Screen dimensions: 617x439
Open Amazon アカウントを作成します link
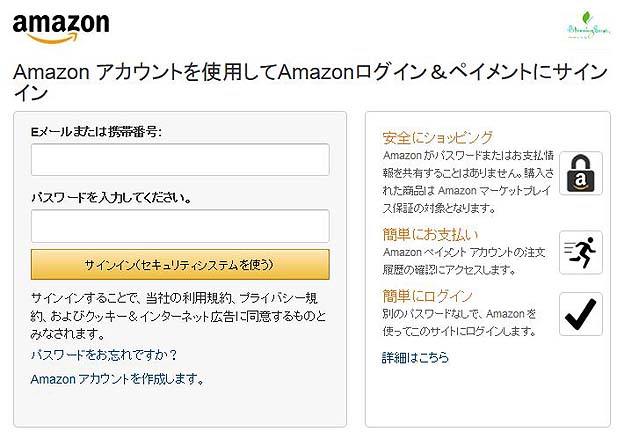[x=117, y=379]
